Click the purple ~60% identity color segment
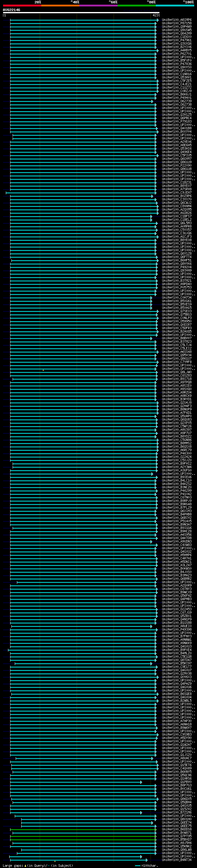 coord(98,6)
